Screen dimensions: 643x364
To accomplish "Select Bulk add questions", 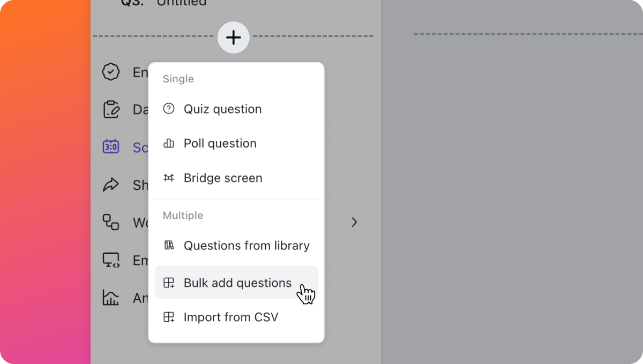I will (x=236, y=283).
